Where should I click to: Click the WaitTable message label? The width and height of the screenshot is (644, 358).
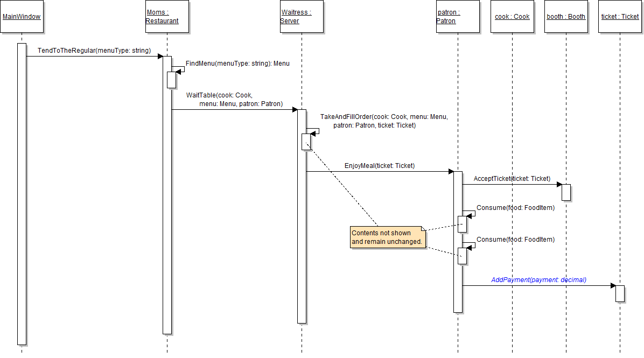pos(234,100)
